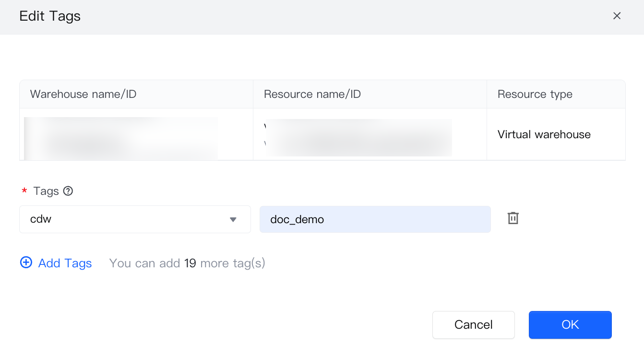Viewport: 644px width, 358px height.
Task: Click the red required asterisk by Tags
Action: pyautogui.click(x=24, y=191)
